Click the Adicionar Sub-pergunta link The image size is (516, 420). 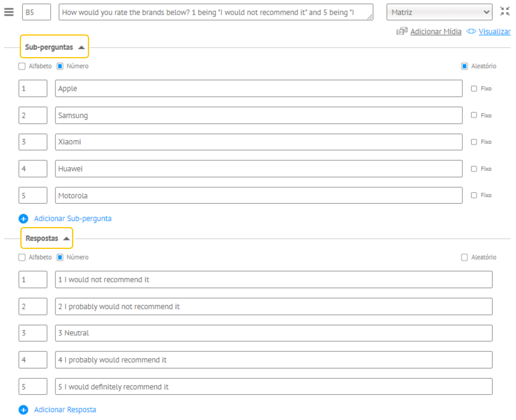click(x=73, y=218)
